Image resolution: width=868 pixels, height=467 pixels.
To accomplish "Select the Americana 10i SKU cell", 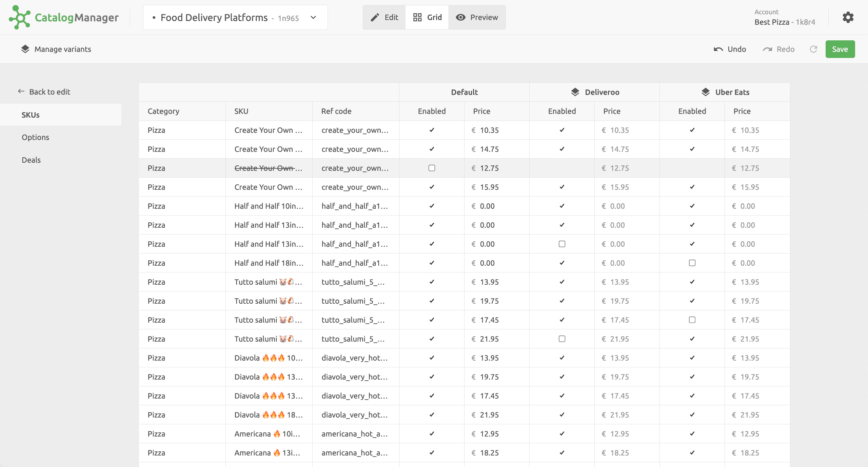I will (269, 434).
